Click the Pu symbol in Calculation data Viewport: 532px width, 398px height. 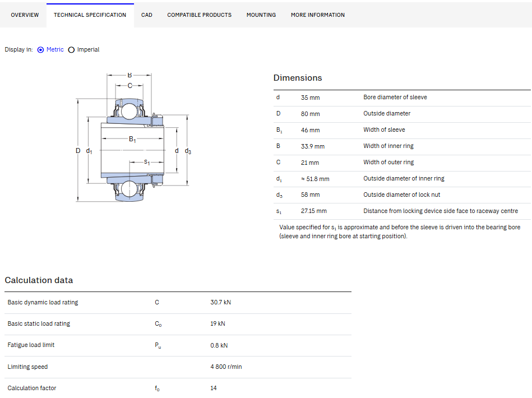point(158,345)
